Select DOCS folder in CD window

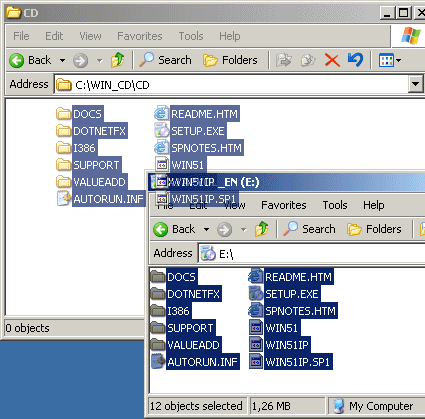pos(80,114)
